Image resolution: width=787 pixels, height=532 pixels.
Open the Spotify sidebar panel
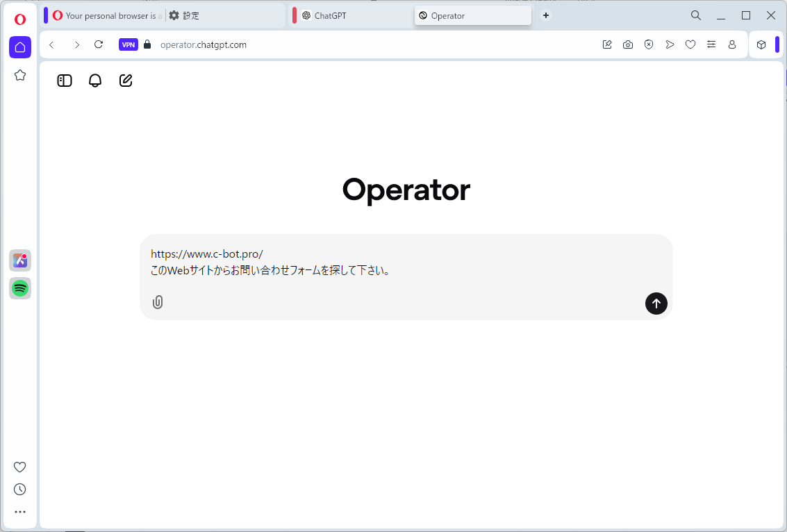pos(20,288)
